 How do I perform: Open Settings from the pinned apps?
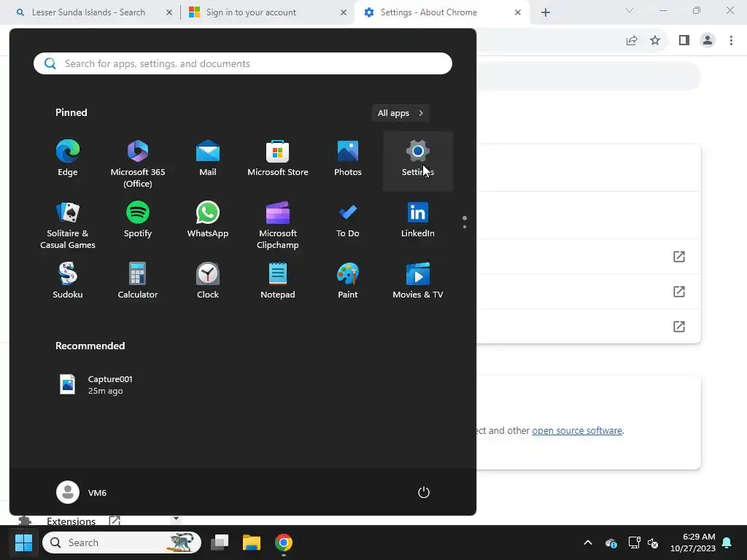(418, 161)
